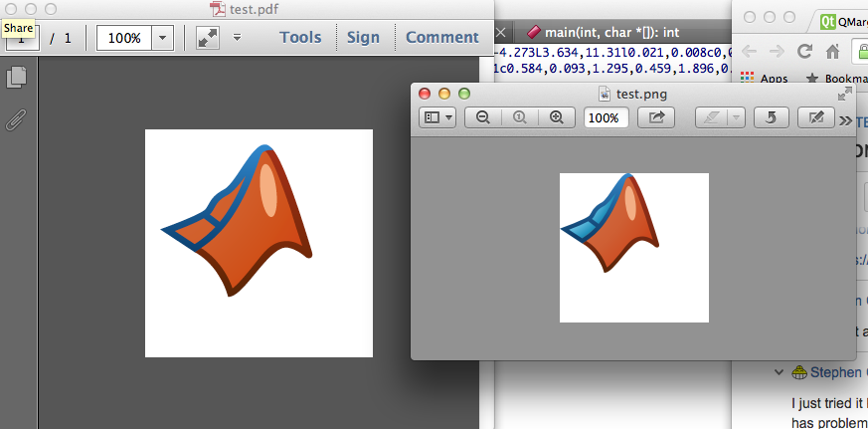
Task: Click the test.png title document icon
Action: coord(605,94)
